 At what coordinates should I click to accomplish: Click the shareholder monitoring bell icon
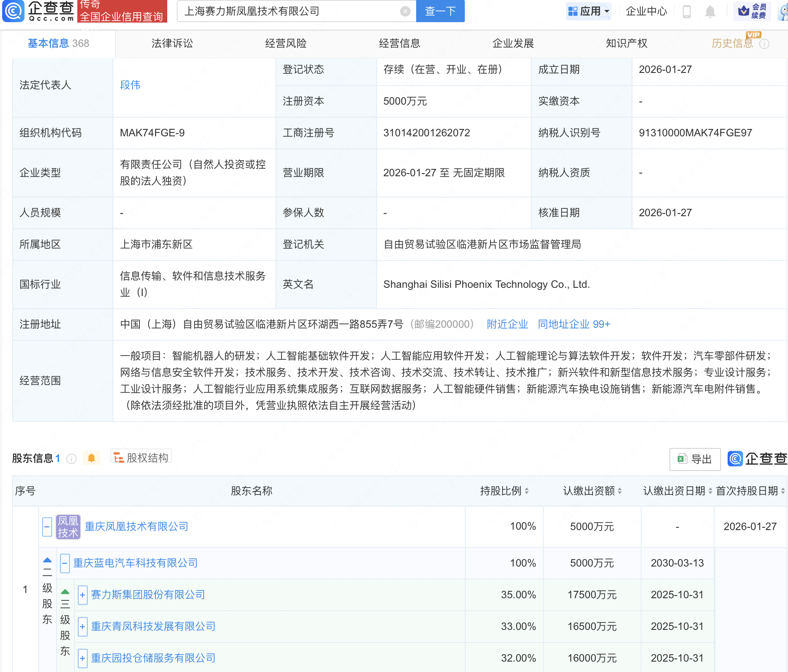pos(91,458)
